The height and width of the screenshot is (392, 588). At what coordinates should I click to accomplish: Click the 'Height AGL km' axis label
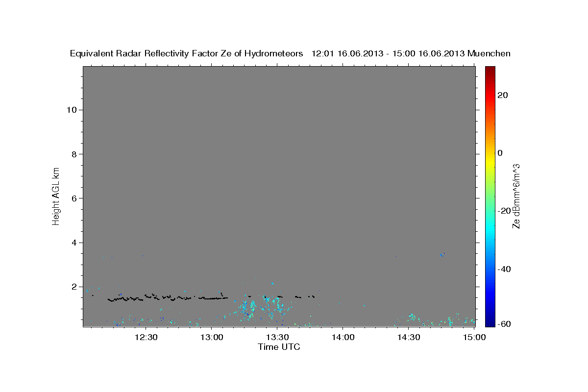click(x=56, y=196)
